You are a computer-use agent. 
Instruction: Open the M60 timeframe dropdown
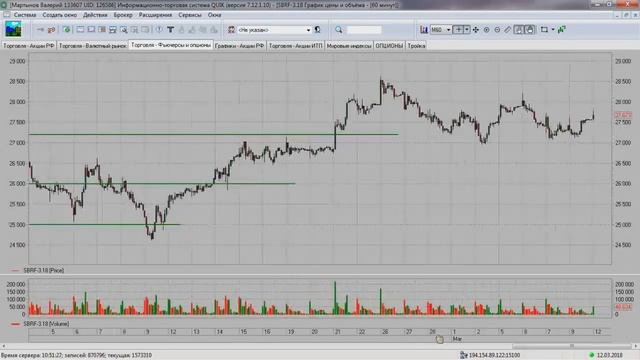pos(448,30)
